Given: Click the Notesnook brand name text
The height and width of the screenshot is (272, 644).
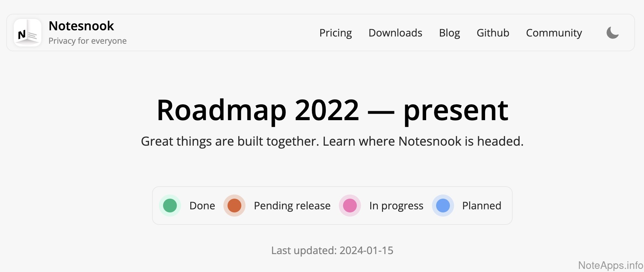Looking at the screenshot, I should click(x=81, y=26).
